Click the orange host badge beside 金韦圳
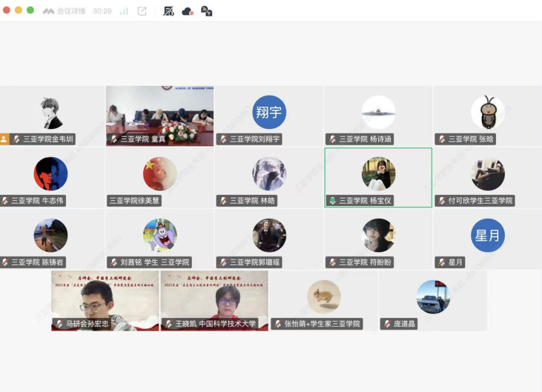542x392 pixels. [4, 139]
